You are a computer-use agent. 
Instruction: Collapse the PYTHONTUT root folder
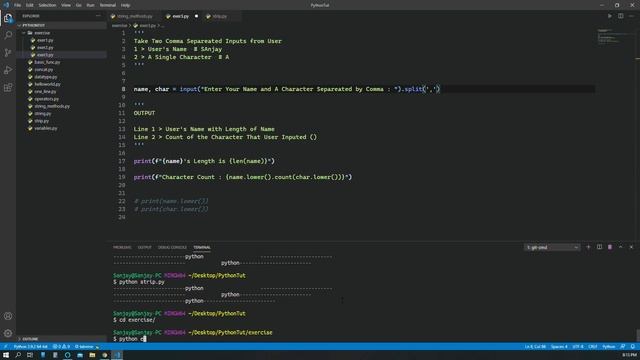pos(61,25)
